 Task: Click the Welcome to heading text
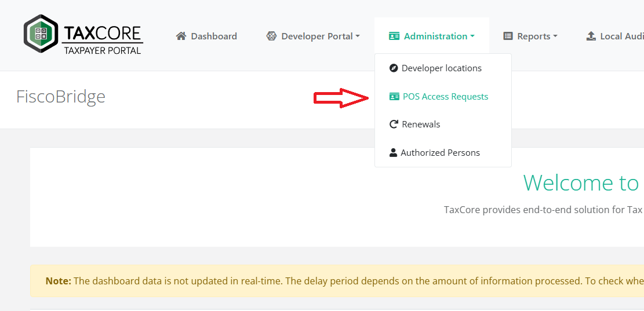[581, 182]
